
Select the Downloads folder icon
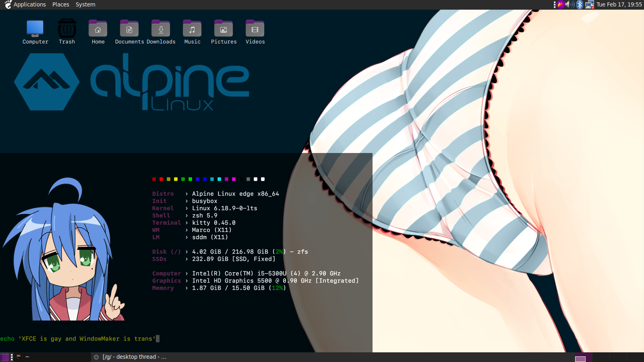[x=161, y=32]
